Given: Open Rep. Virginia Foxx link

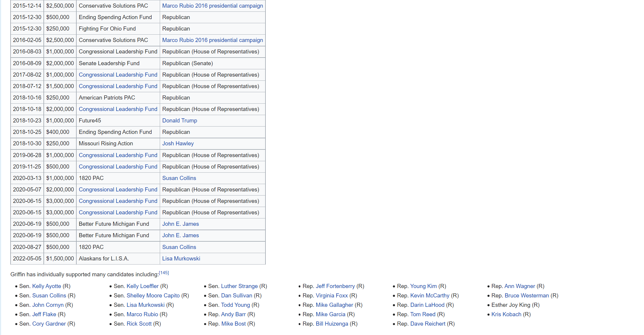Looking at the screenshot, I should 332,295.
